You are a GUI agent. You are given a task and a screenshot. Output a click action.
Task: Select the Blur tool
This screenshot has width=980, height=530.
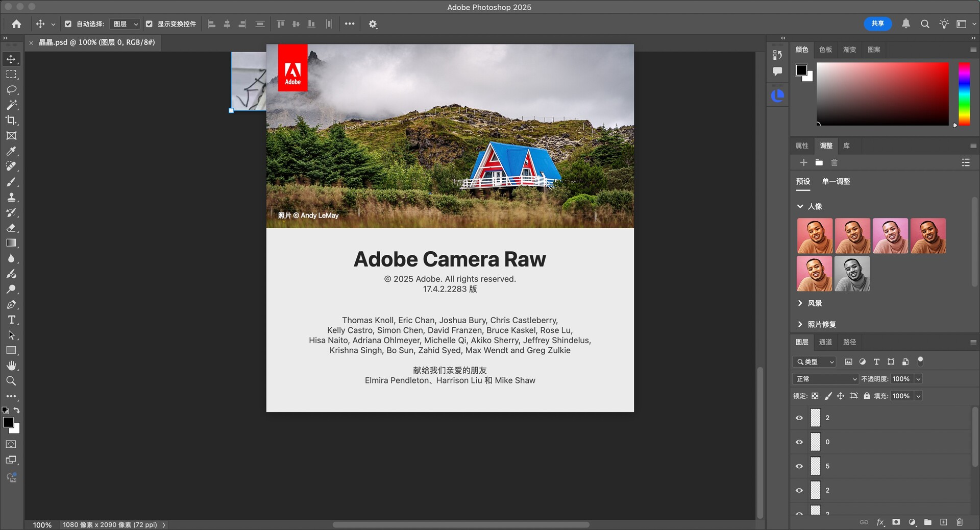11,258
